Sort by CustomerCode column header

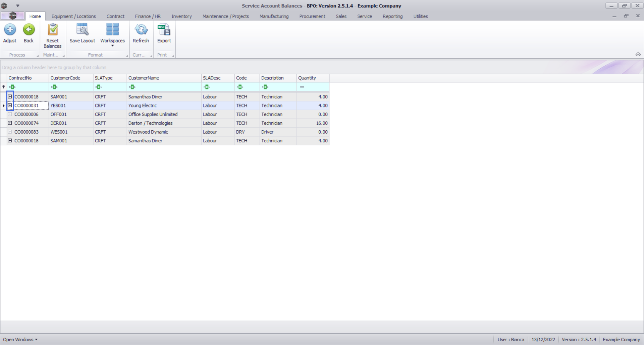pos(71,78)
